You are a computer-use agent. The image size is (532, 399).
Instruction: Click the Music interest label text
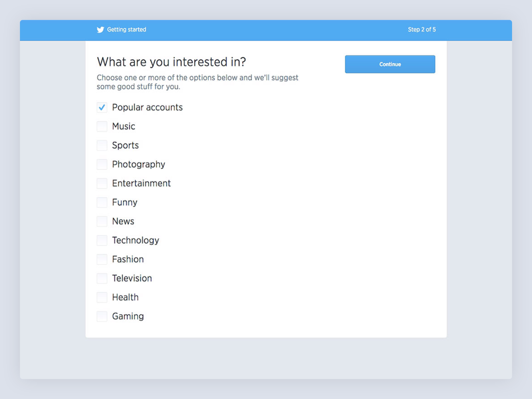coord(123,126)
